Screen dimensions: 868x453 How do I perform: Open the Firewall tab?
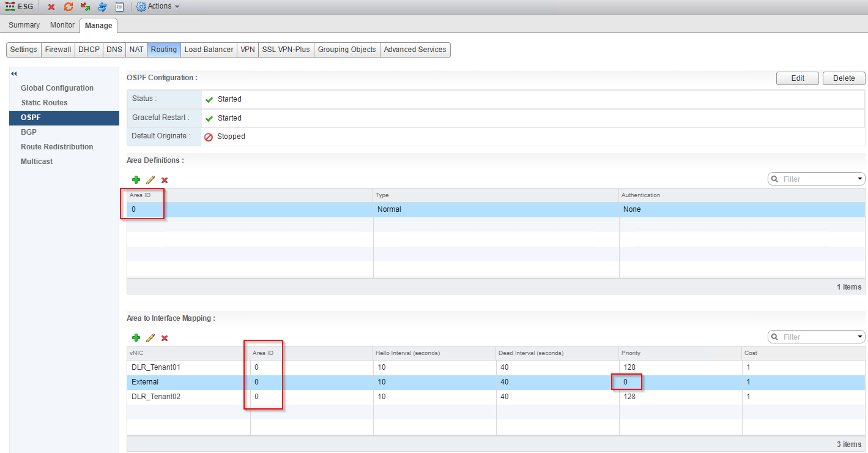[x=58, y=50]
